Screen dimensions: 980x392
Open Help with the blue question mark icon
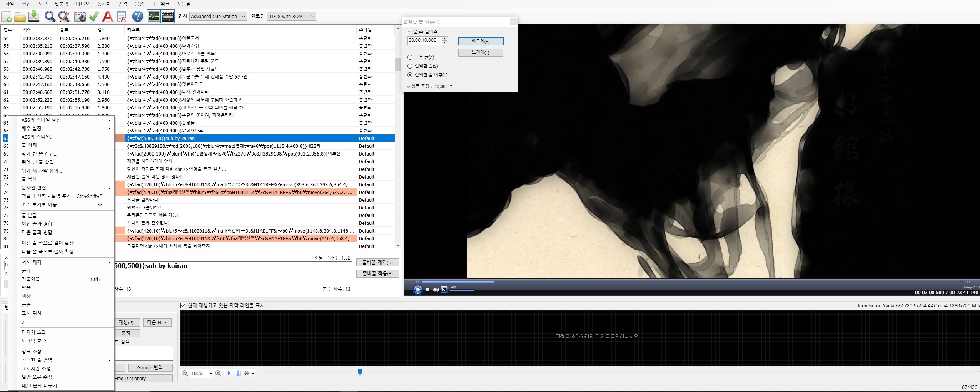[138, 17]
